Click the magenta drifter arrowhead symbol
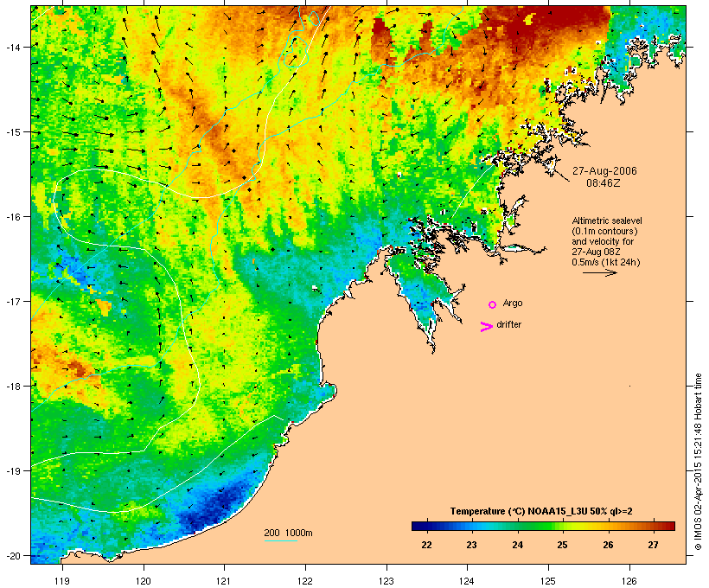This screenshot has height=588, width=709. pos(487,327)
